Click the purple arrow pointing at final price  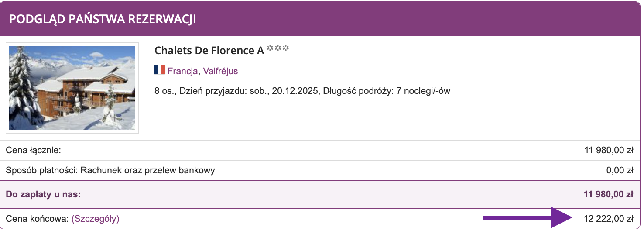coord(528,218)
